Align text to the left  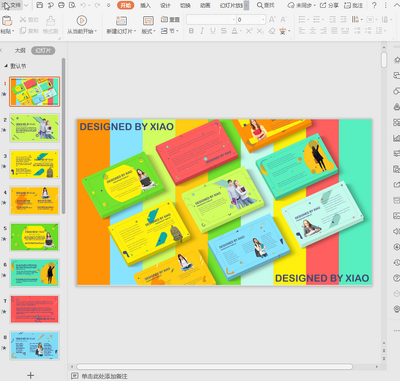(302, 31)
